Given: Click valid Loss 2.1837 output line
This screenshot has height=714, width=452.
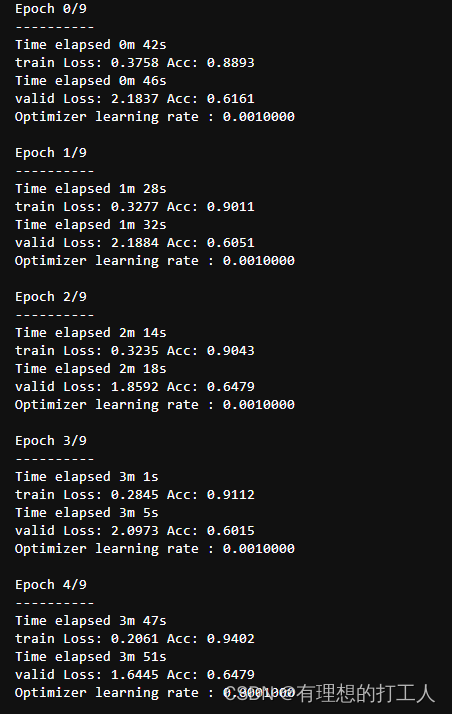Looking at the screenshot, I should point(135,98).
